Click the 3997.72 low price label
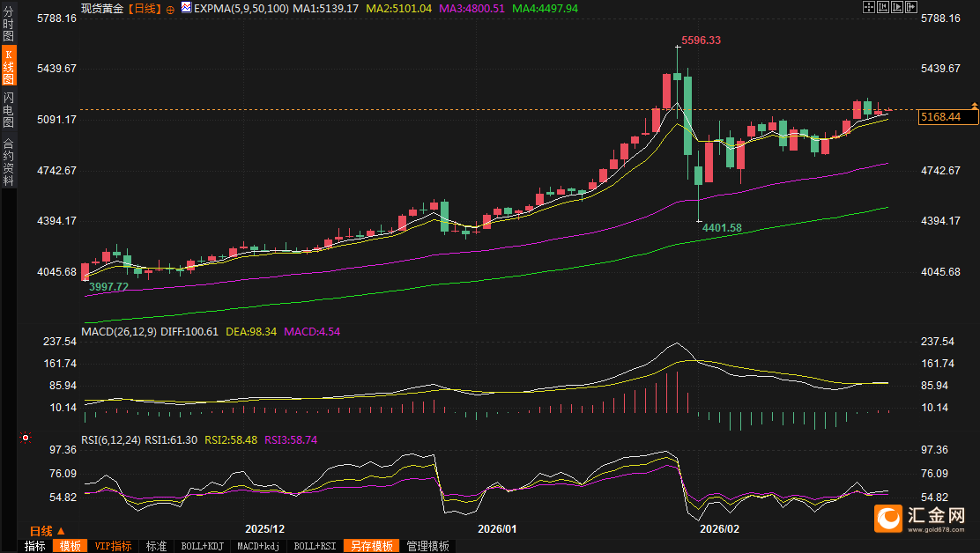 (108, 287)
